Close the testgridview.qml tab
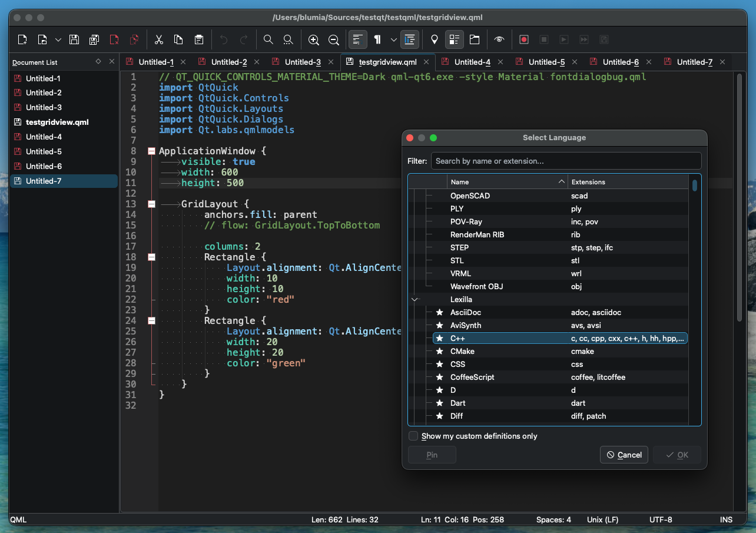 (x=426, y=62)
